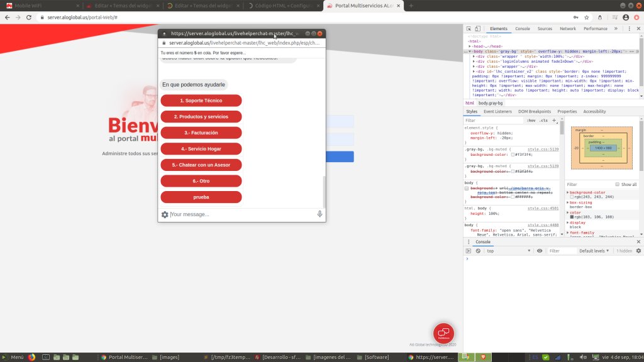Expand computed background-color property
The width and height of the screenshot is (644, 362).
(568, 192)
